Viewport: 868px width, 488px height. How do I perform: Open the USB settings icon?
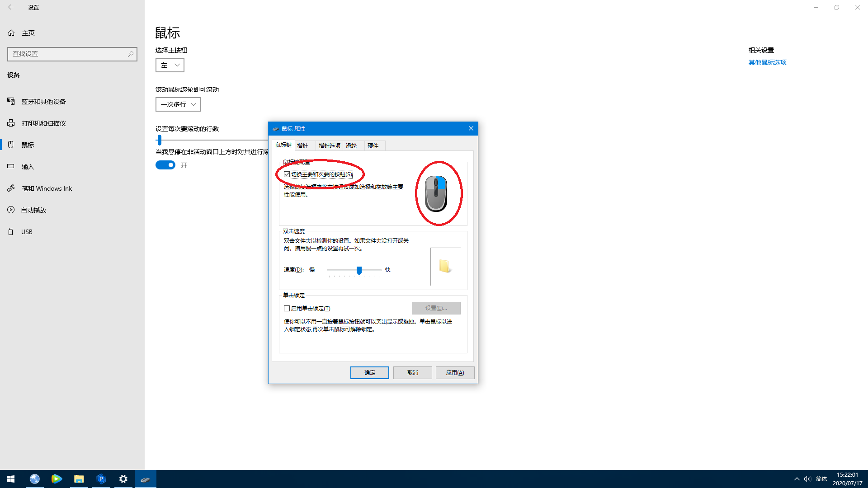11,232
